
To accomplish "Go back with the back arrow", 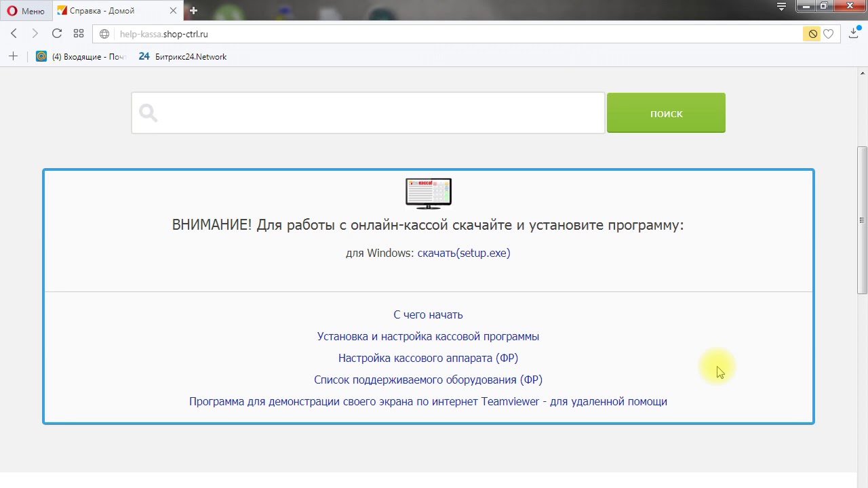I will [x=14, y=33].
